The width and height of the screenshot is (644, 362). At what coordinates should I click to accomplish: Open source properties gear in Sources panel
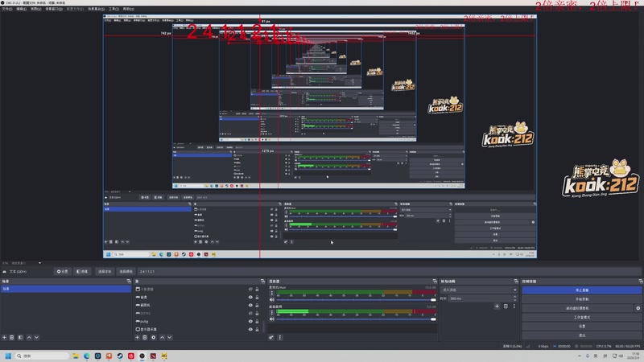(x=153, y=337)
